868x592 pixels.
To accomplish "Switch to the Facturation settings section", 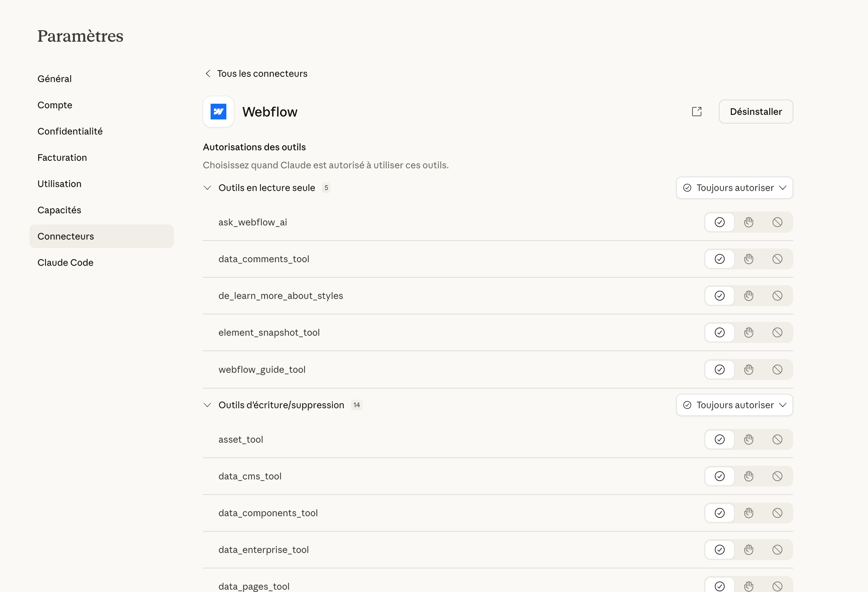I will 62,157.
